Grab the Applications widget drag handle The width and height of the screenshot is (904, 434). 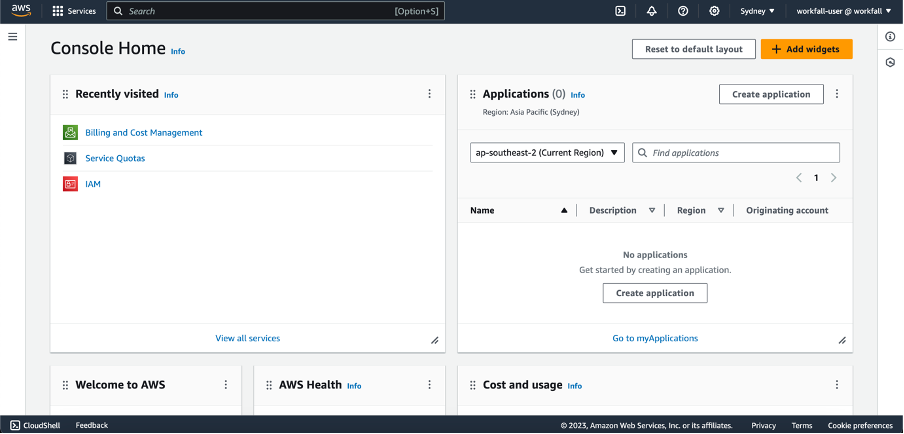pos(473,94)
